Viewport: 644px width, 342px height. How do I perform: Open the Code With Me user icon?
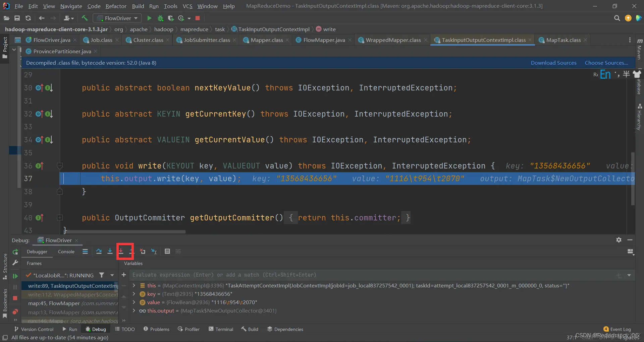point(68,18)
